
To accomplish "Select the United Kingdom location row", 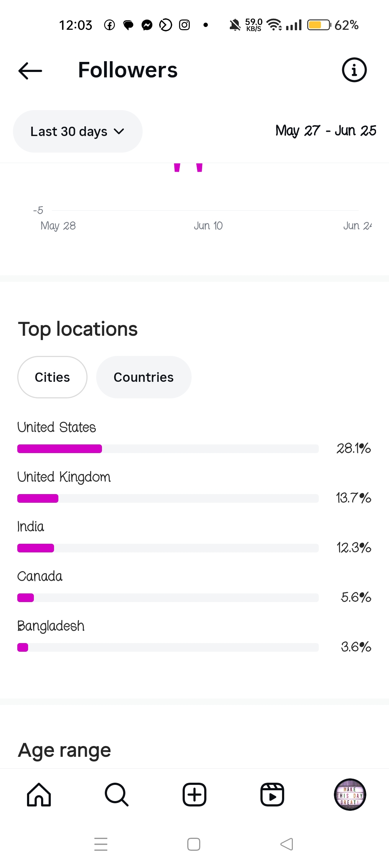I will [64, 477].
